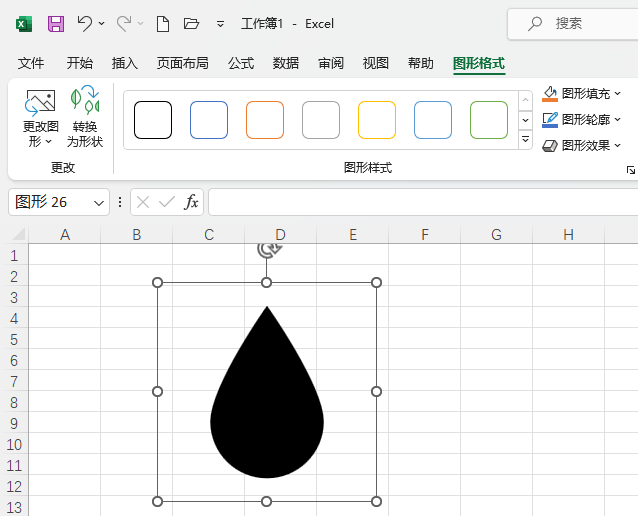Expand the Name Box dropdown arrow
This screenshot has width=638, height=516.
(x=99, y=202)
